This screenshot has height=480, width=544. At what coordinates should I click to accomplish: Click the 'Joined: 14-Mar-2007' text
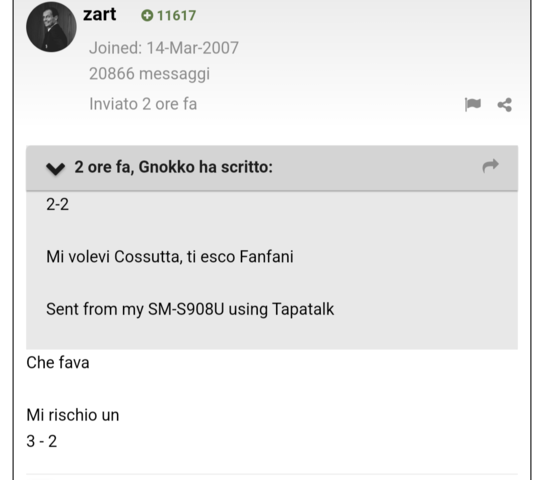tap(164, 48)
